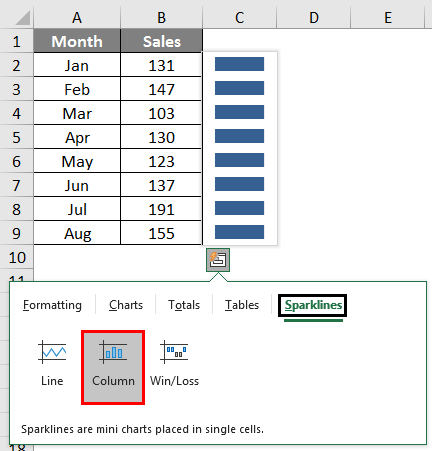
Task: Click the cell with value 131
Action: point(161,65)
